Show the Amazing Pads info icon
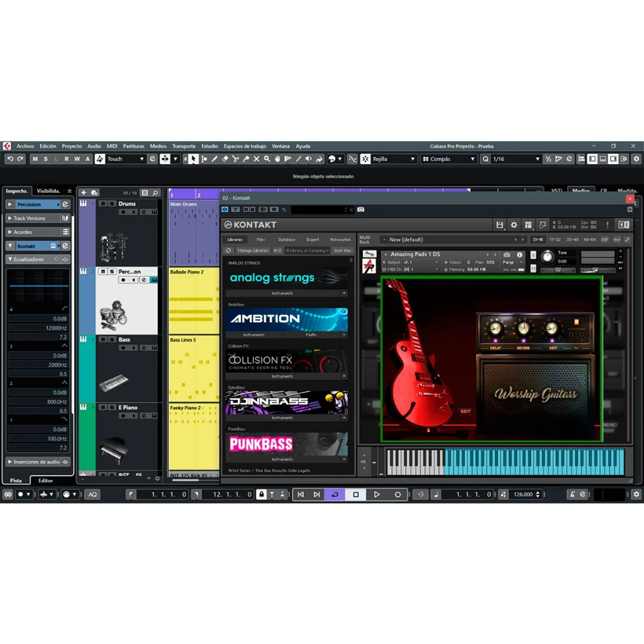Screen dimensions: 644x644 519,255
